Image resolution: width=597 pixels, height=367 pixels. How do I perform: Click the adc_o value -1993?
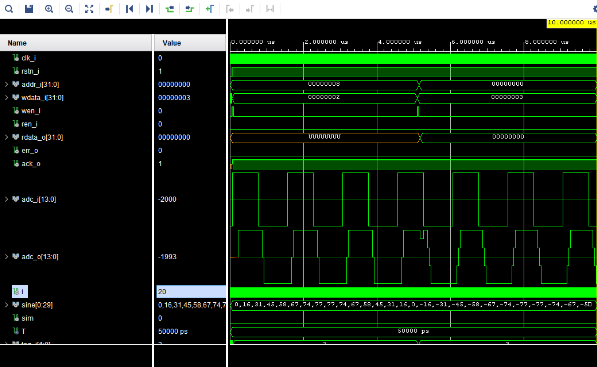[167, 257]
